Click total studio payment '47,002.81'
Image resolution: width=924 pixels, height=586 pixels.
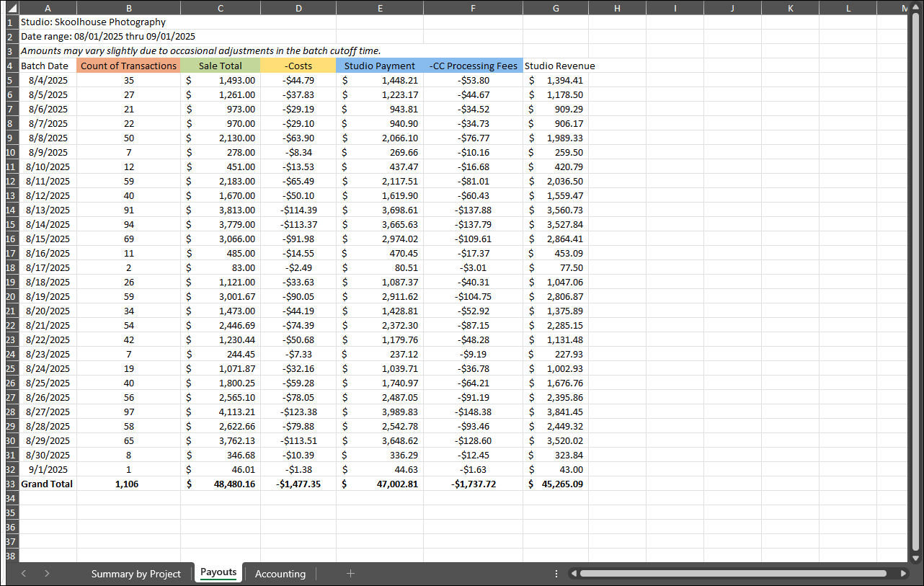[x=380, y=484]
